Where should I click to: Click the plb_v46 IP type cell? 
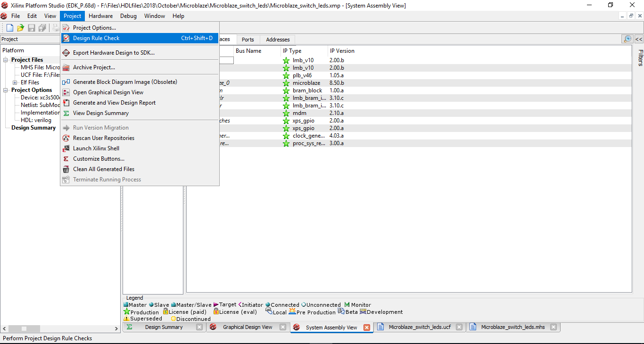(x=302, y=75)
